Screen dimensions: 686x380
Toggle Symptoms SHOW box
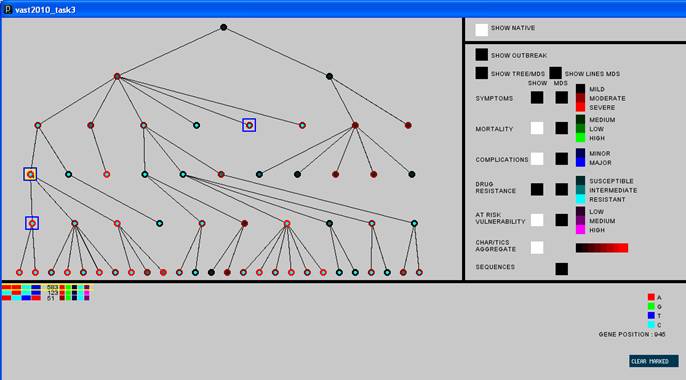(537, 98)
